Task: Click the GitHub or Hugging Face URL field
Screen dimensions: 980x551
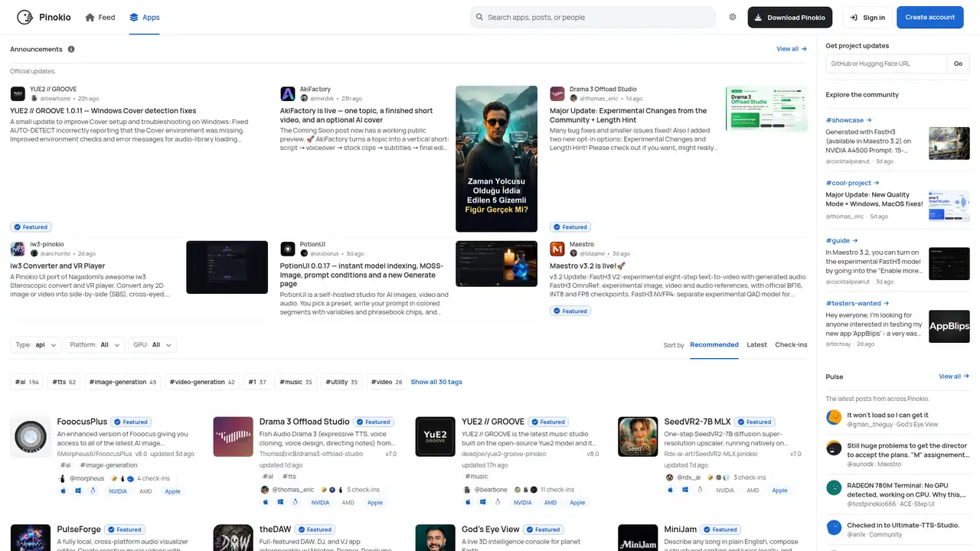Action: [x=887, y=64]
